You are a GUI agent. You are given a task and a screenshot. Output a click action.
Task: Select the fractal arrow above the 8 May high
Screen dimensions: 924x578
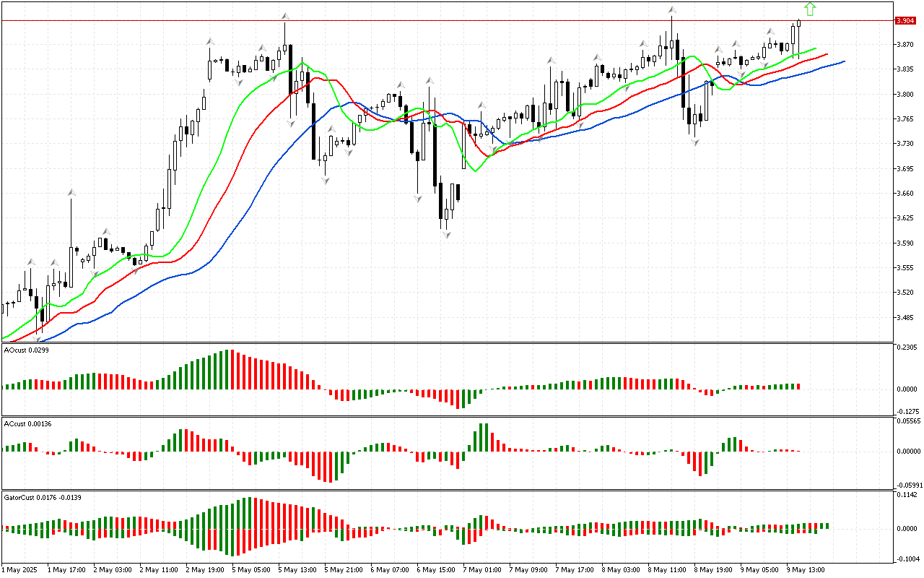672,10
